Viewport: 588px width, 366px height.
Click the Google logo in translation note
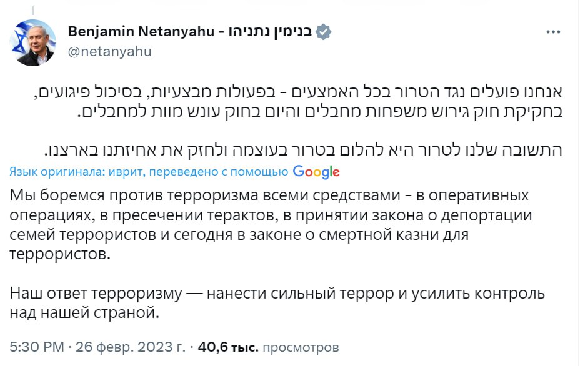click(x=316, y=171)
